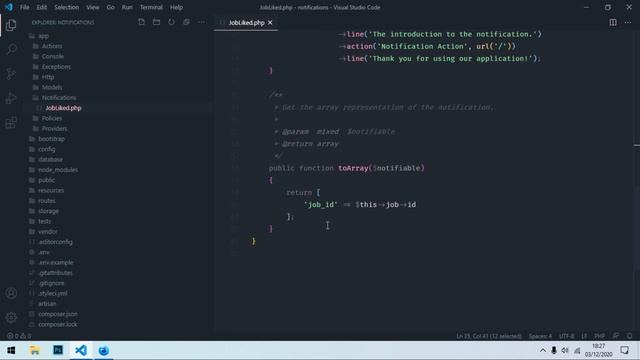Open the Windows Start menu
Image resolution: width=640 pixels, height=360 pixels.
point(11,351)
